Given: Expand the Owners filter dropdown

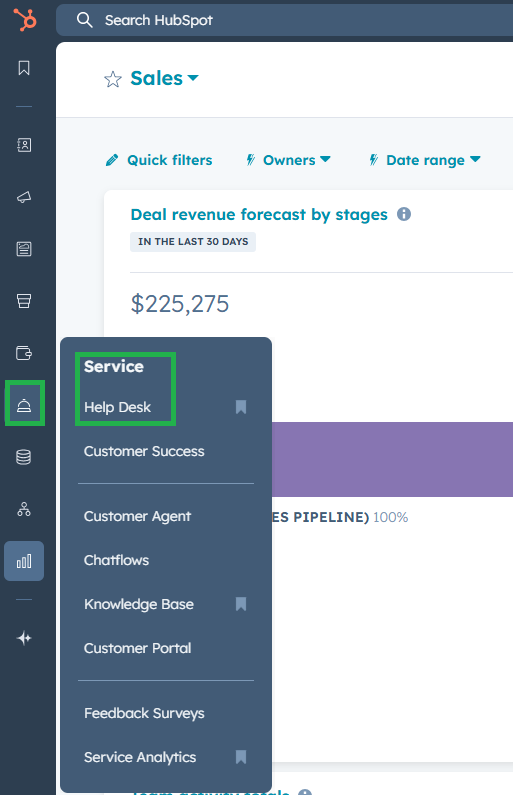Looking at the screenshot, I should coord(297,160).
